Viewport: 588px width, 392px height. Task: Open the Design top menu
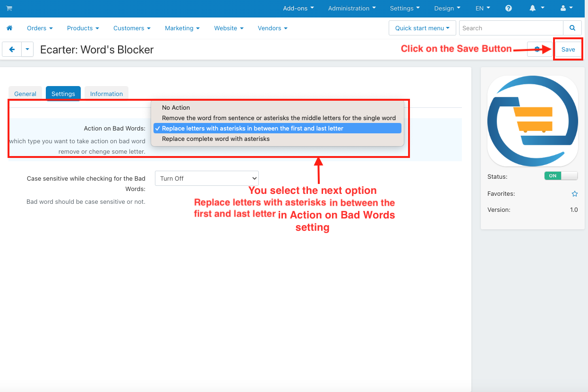[447, 8]
